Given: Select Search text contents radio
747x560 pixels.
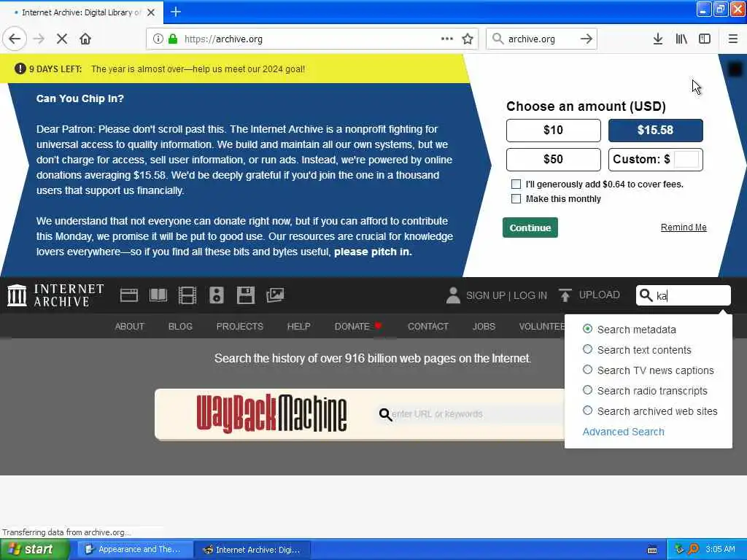Looking at the screenshot, I should [x=587, y=349].
